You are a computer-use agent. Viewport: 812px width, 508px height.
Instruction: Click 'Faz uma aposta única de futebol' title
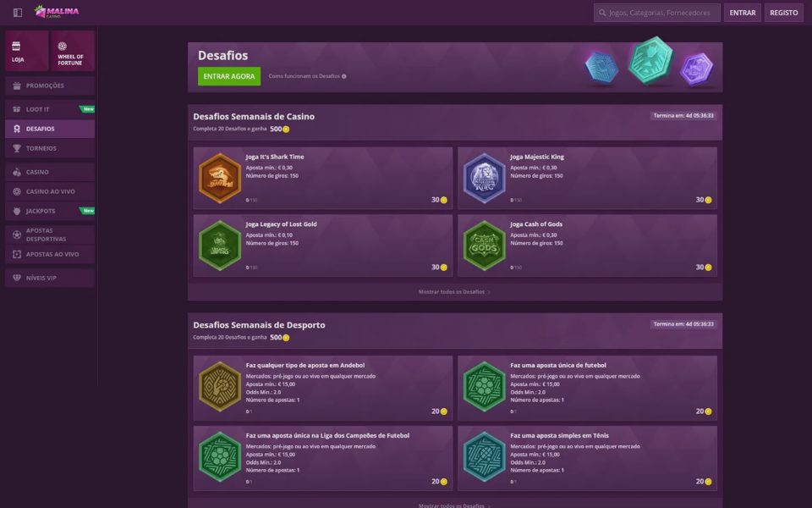click(557, 365)
